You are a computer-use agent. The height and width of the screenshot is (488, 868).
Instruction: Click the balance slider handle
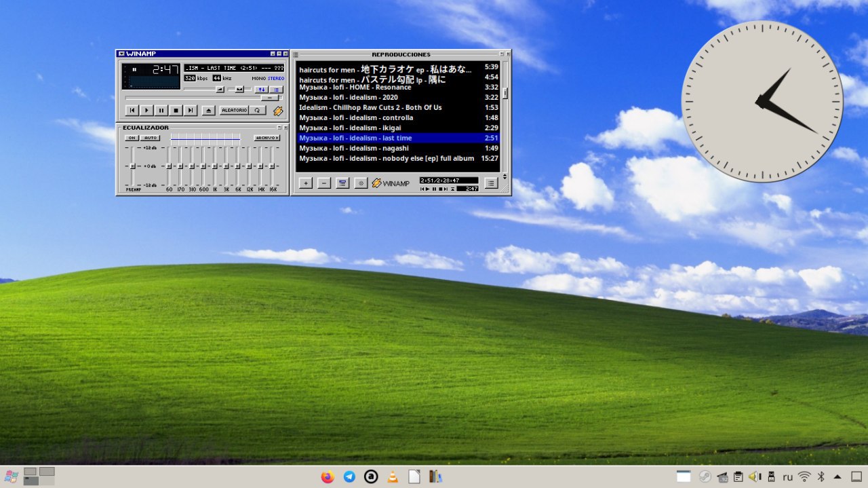(239, 90)
